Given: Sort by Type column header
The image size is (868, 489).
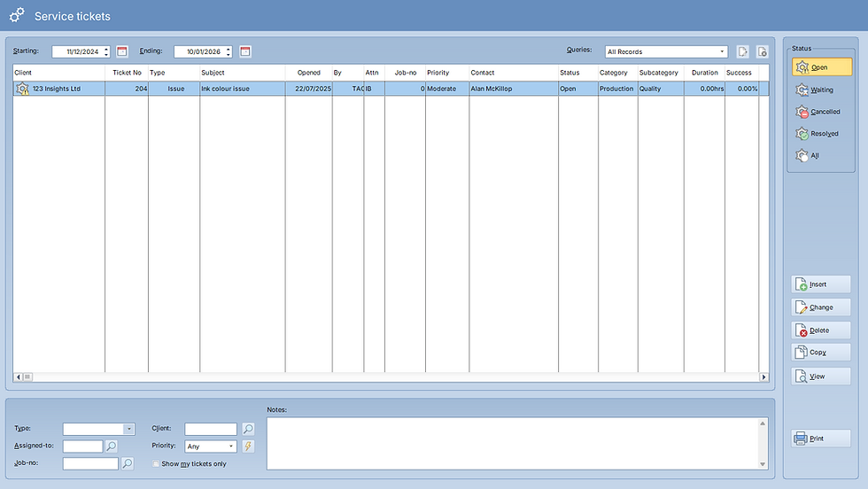Looking at the screenshot, I should pyautogui.click(x=174, y=73).
